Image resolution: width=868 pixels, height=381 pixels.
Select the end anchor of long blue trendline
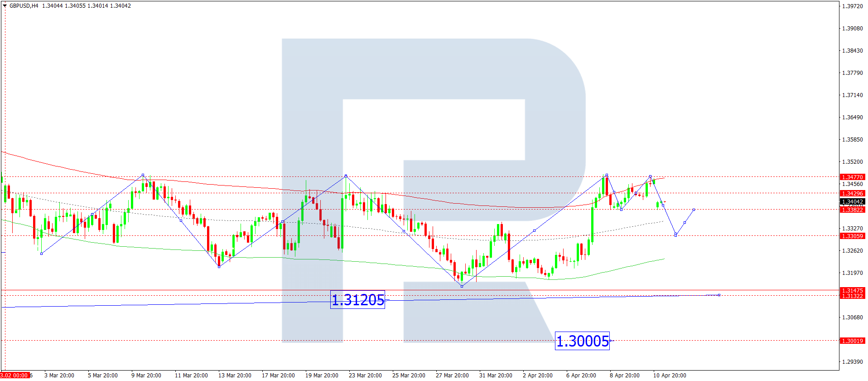click(x=719, y=295)
